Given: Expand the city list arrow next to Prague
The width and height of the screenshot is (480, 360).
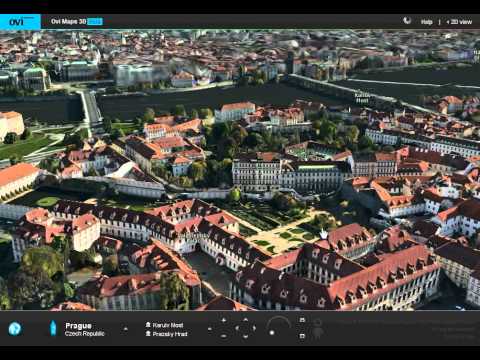Looking at the screenshot, I should coord(126,329).
